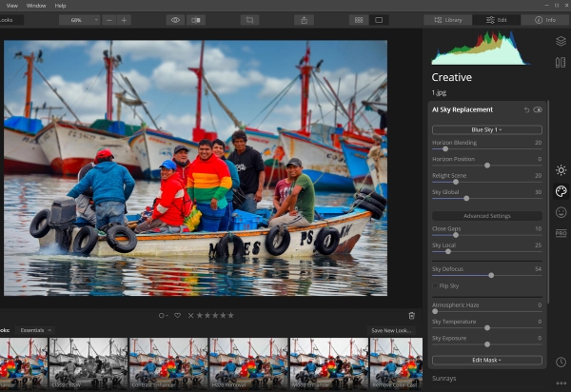Rate the photo three stars
Image resolution: width=571 pixels, height=392 pixels.
pos(215,315)
